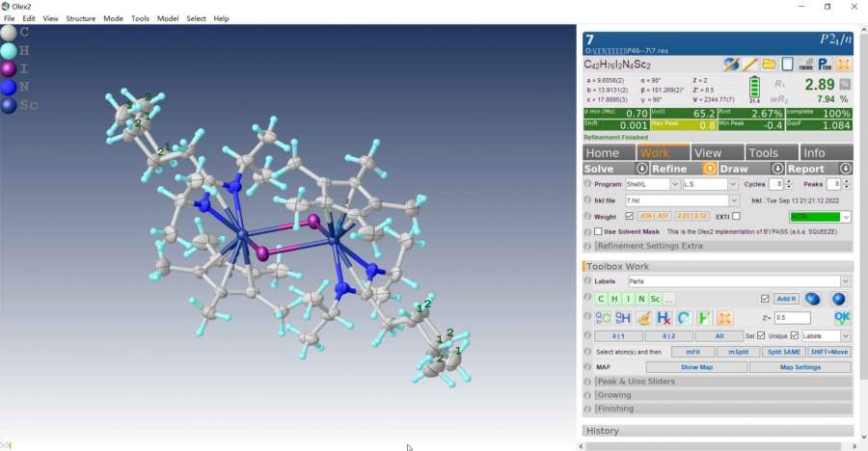This screenshot has width=868, height=451.
Task: Click the pencil edit icon beside the formula
Action: pos(749,65)
